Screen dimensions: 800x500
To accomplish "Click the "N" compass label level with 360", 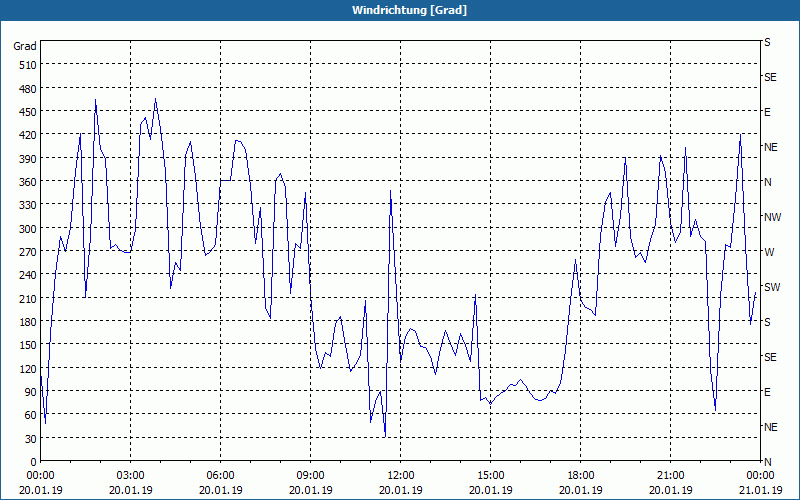I will pyautogui.click(x=768, y=182).
